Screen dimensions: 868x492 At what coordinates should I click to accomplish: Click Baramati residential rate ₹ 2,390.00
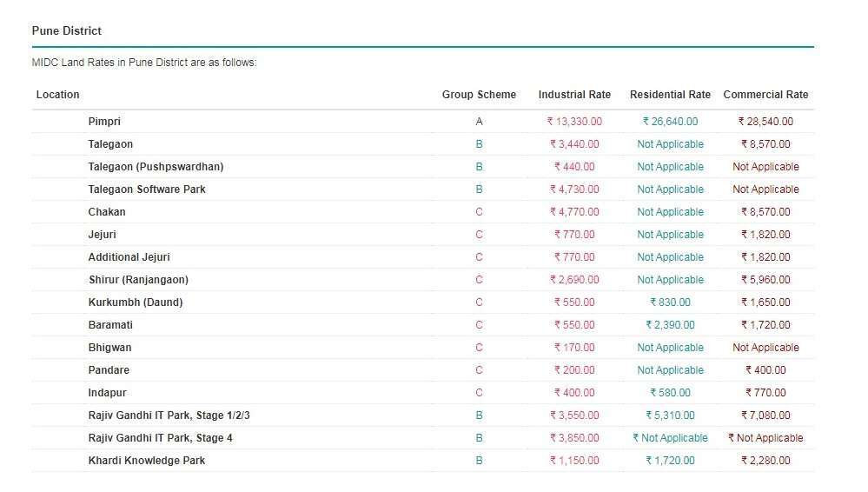coord(670,325)
